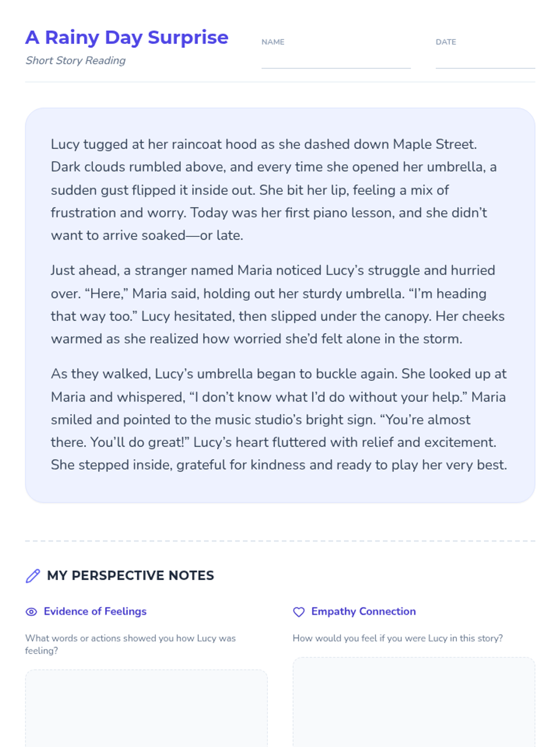
Task: Click the paragraph where Maria offers her umbrella
Action: tap(278, 304)
